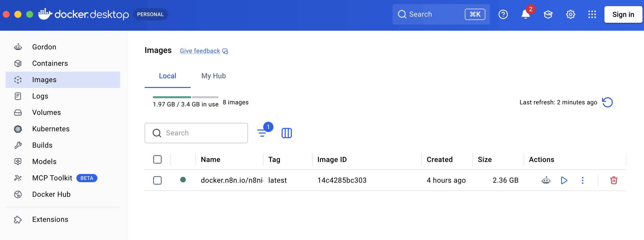Viewport: 644px width, 240px height.
Task: Click the Builds wrench icon
Action: click(18, 145)
